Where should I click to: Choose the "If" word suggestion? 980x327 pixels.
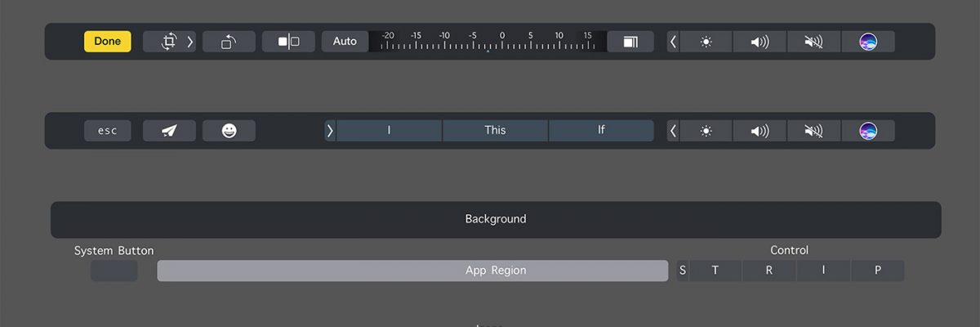coord(601,131)
